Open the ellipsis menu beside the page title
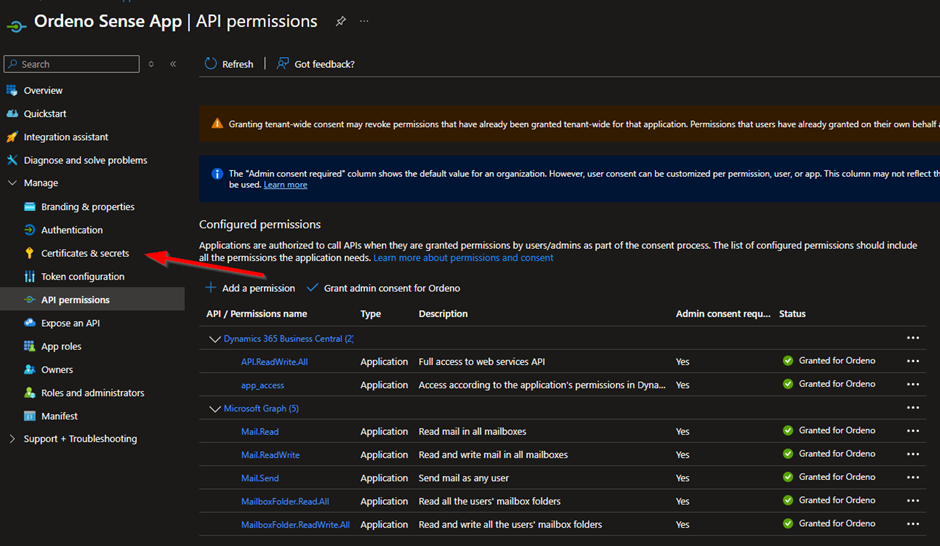Image resolution: width=940 pixels, height=546 pixels. click(x=364, y=21)
